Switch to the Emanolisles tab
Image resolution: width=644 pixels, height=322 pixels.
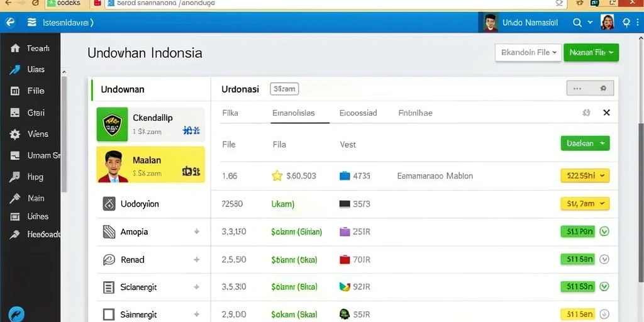coord(294,113)
